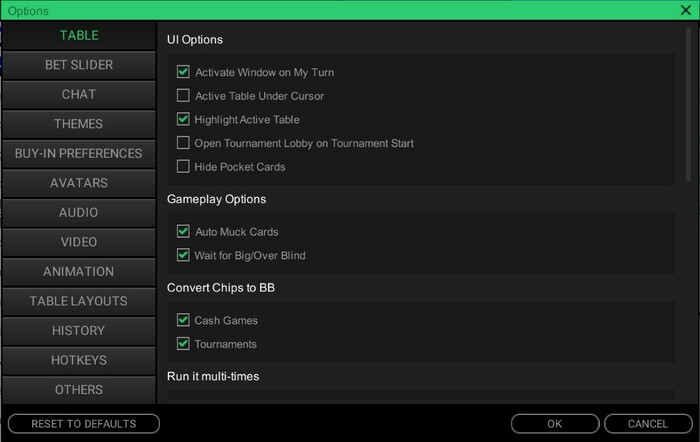Click the Convert Chips to BB heading
The height and width of the screenshot is (442, 700).
tap(221, 288)
